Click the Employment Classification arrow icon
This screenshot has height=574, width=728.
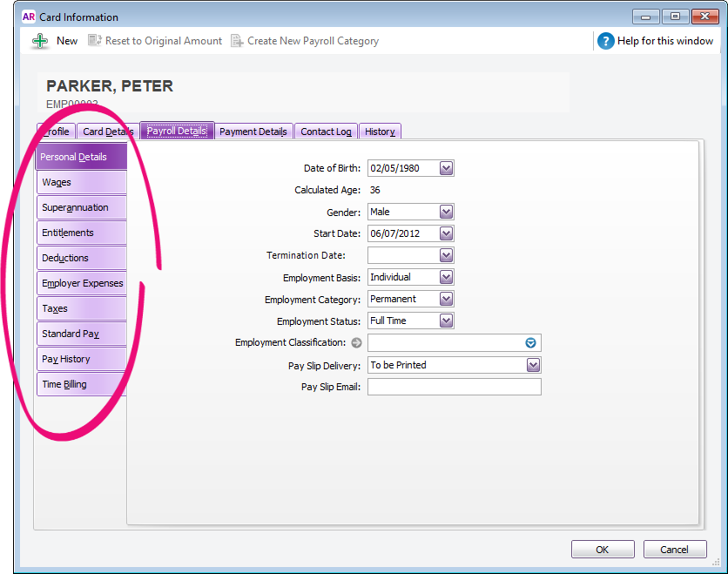click(356, 343)
